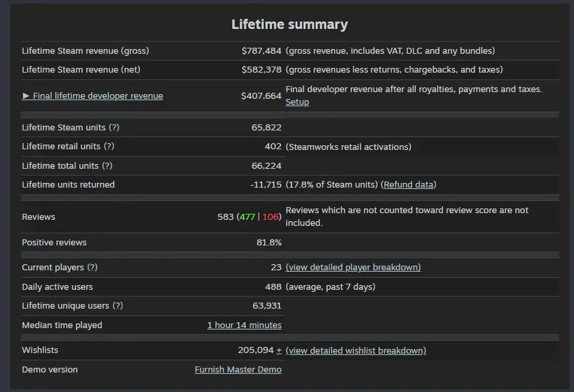Viewport: 574px width, 392px height.
Task: Open the Refund data link
Action: [408, 184]
